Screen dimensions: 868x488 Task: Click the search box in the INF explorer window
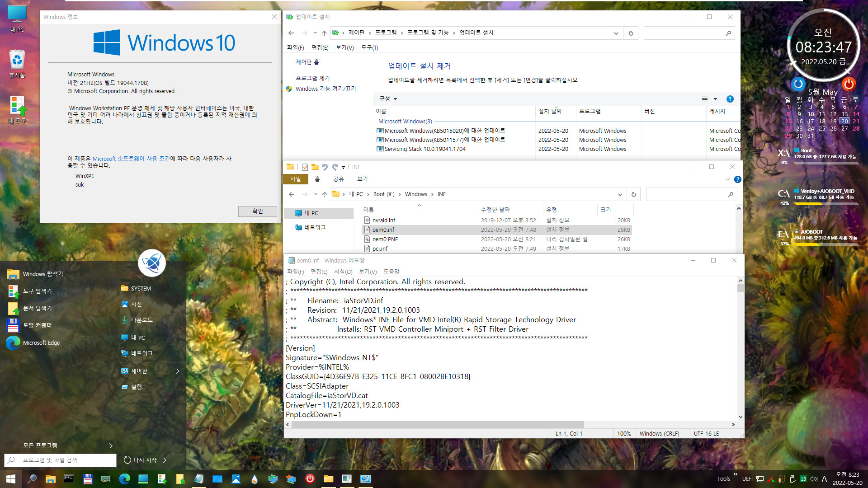[691, 194]
